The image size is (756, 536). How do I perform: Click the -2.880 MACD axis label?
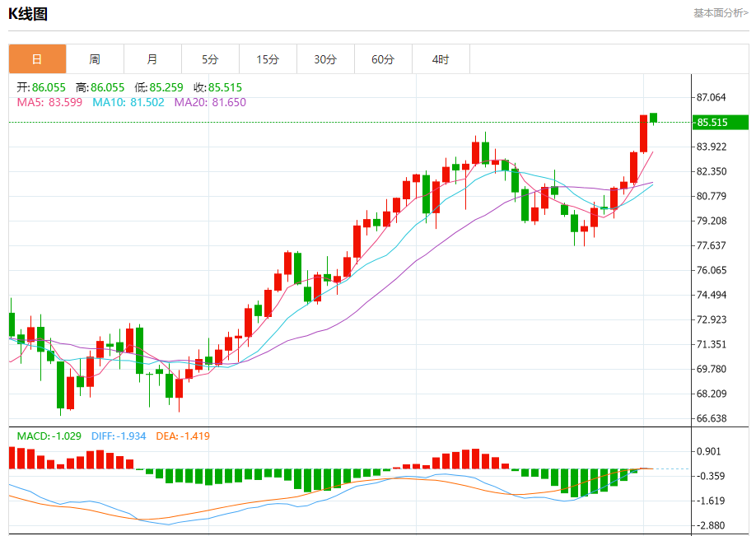click(x=709, y=525)
